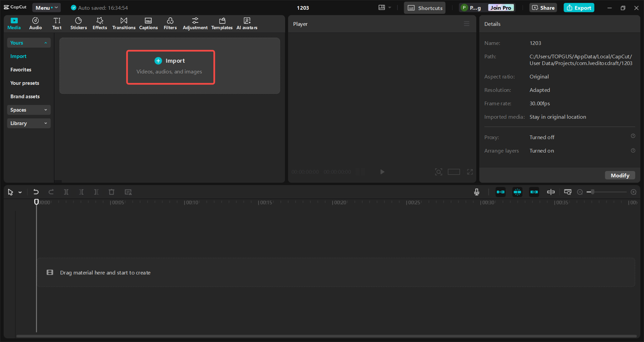This screenshot has width=644, height=342.
Task: Click the Export button
Action: 579,8
